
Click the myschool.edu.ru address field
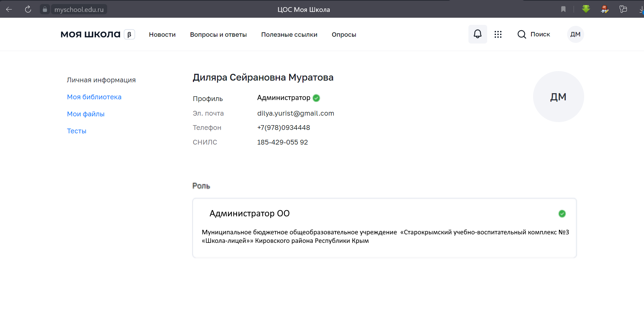point(79,10)
